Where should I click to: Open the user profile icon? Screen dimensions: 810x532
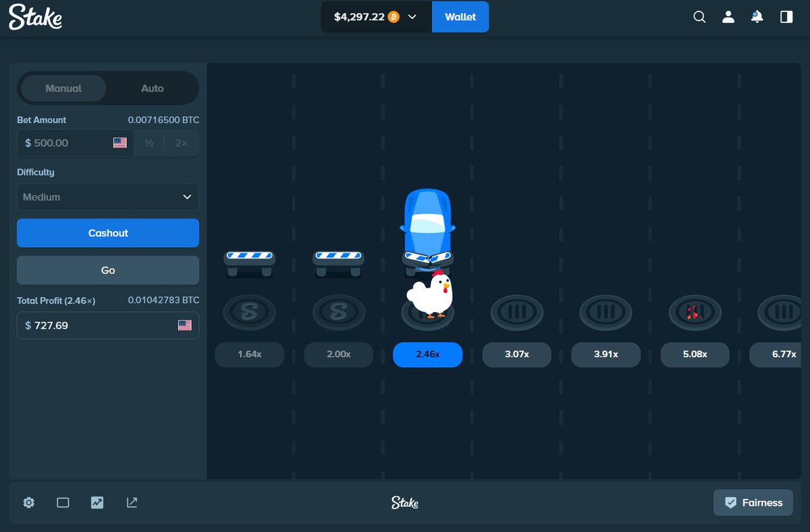[x=728, y=17]
